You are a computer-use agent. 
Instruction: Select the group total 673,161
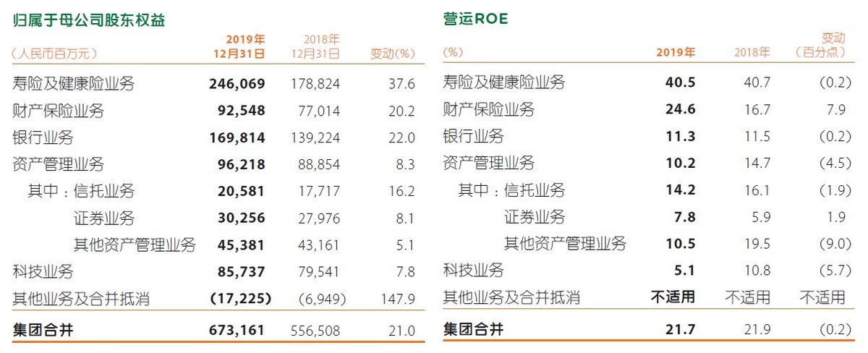(x=237, y=331)
